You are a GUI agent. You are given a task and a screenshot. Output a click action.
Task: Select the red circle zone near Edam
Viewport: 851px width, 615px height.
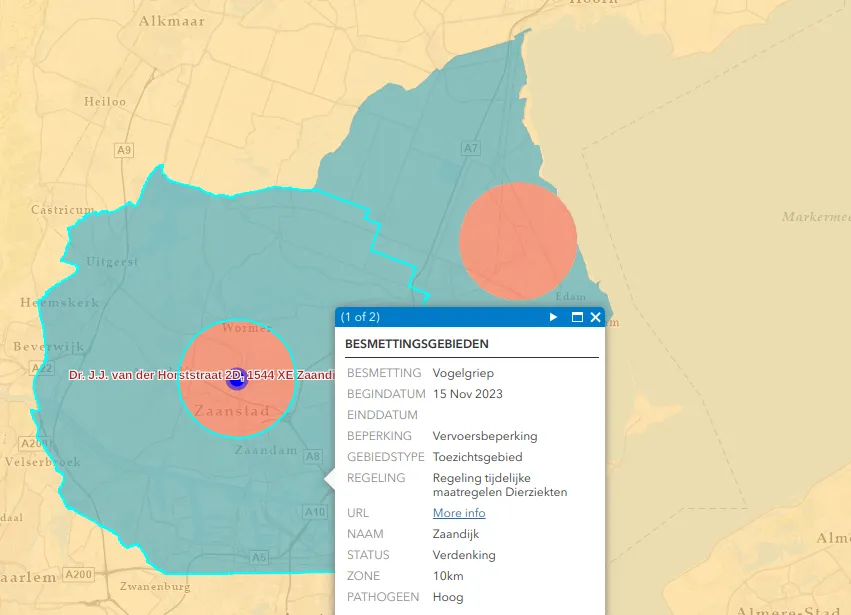coord(518,240)
